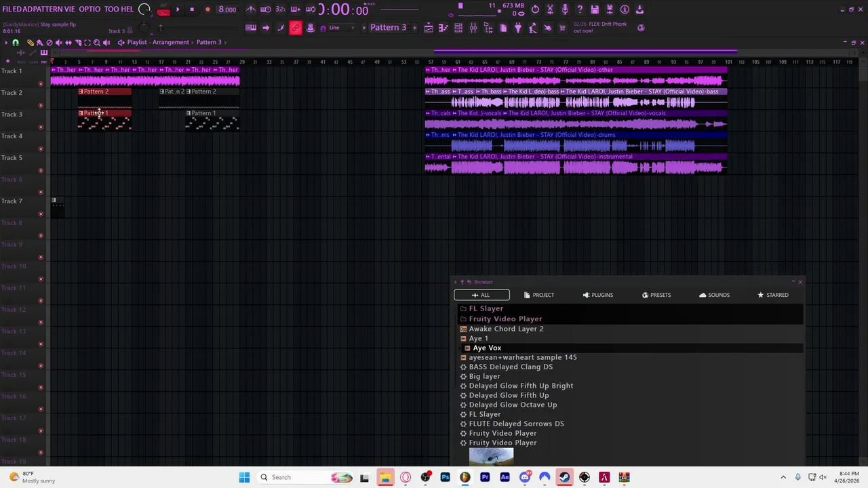Click the stamp tool icon
This screenshot has width=868, height=488.
pos(310,28)
